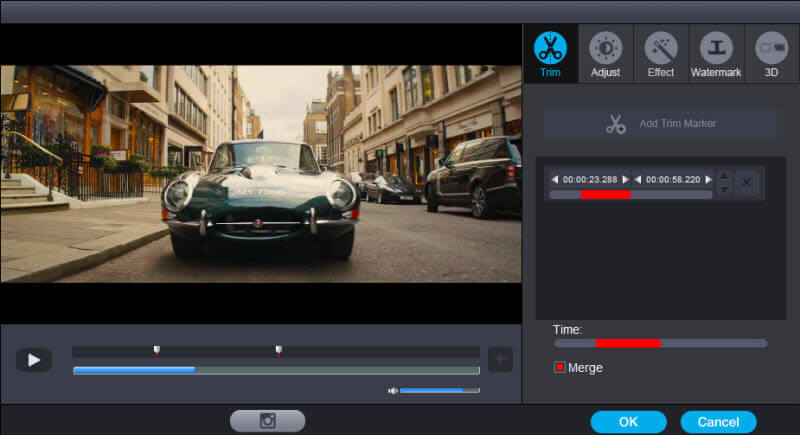Image resolution: width=800 pixels, height=435 pixels.
Task: Switch to the Effect tab
Action: click(x=661, y=54)
